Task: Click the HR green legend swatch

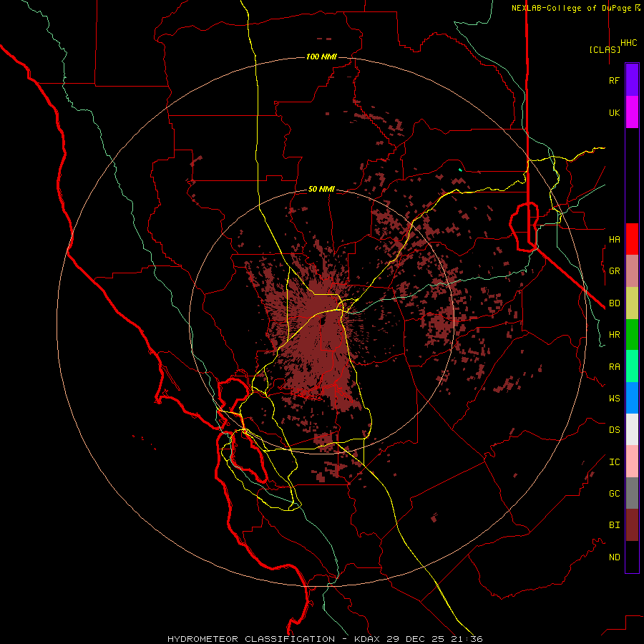Action: 632,335
